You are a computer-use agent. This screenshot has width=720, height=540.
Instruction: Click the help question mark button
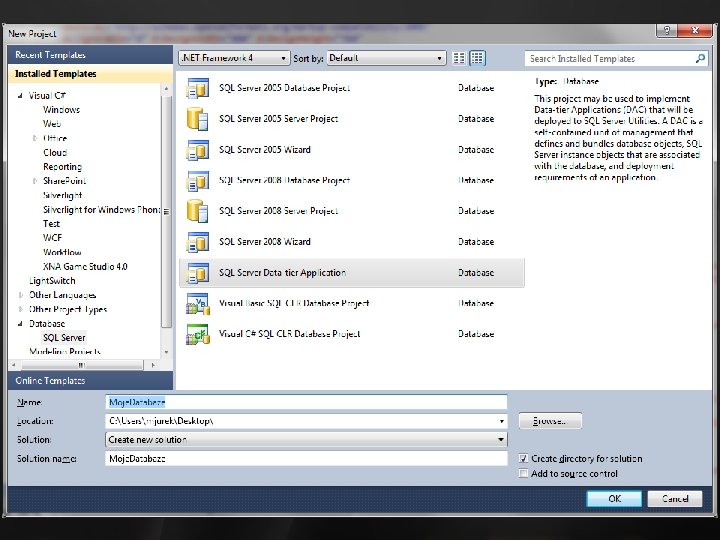click(x=667, y=31)
